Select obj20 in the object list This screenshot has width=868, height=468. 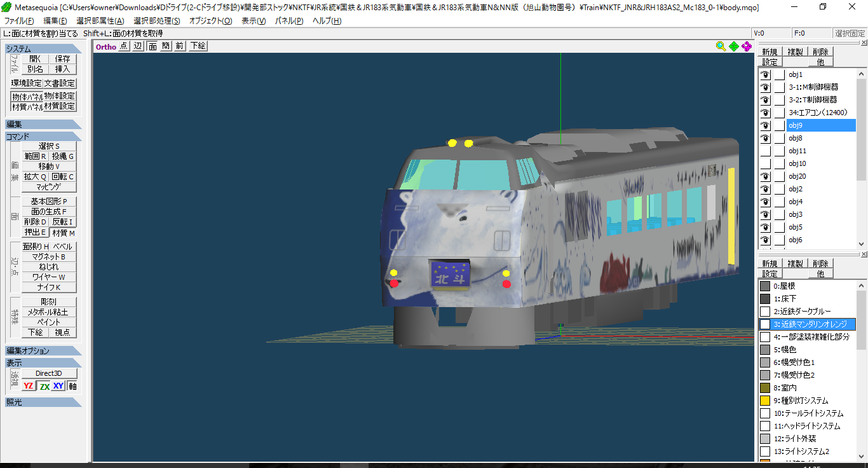(x=797, y=176)
